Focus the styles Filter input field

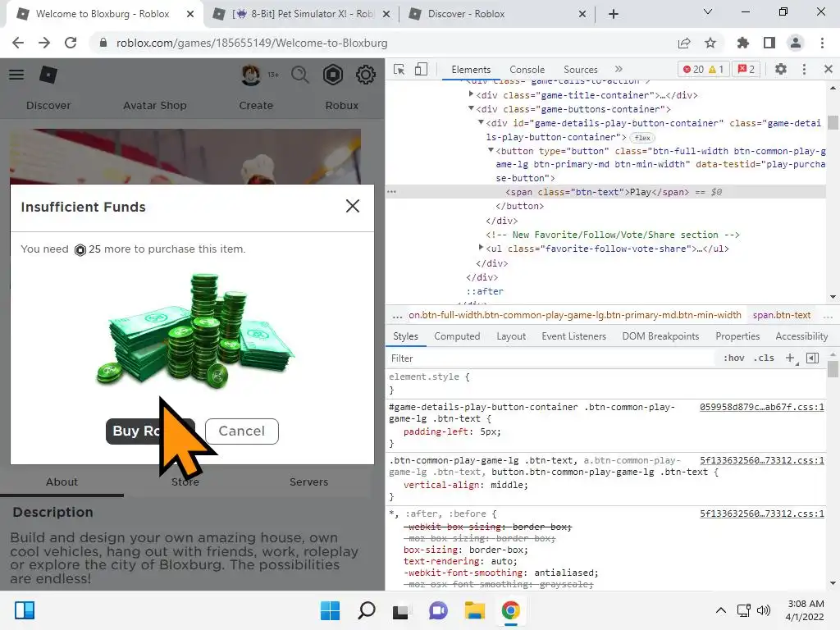coord(552,358)
